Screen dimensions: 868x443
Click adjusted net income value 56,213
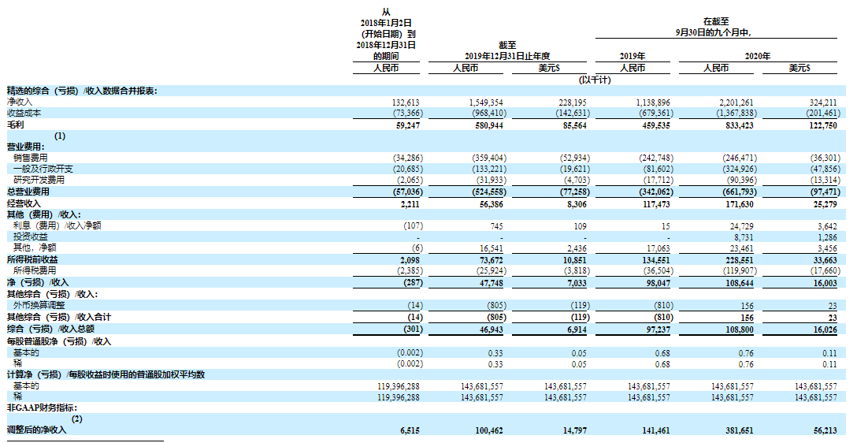pos(824,430)
